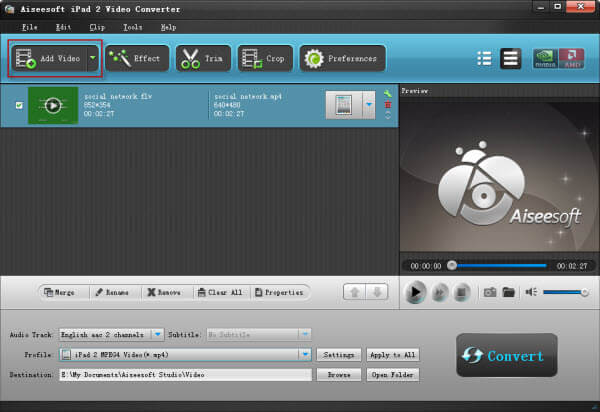Move selected file down with arrow

pyautogui.click(x=377, y=293)
